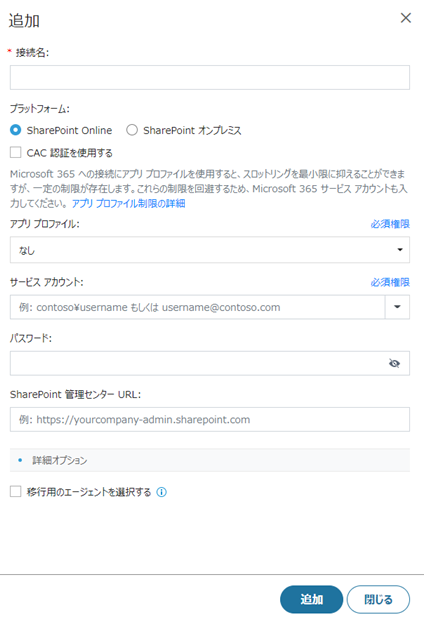424x620 pixels.
Task: Focus the 接続名 text field
Action: (x=210, y=78)
